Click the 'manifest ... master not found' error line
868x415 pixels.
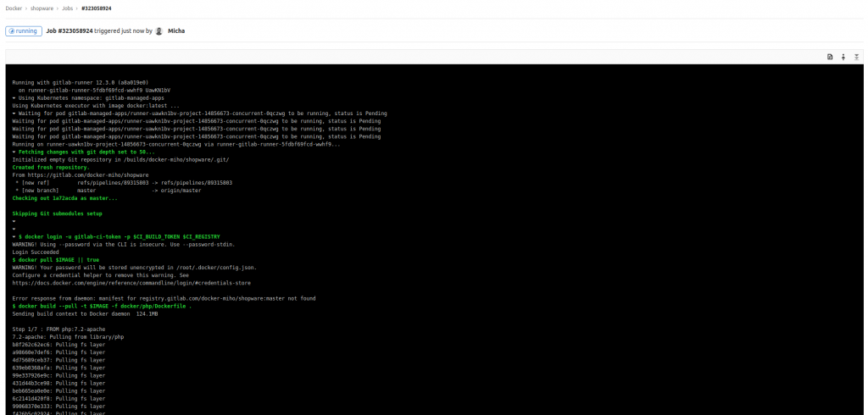point(164,298)
